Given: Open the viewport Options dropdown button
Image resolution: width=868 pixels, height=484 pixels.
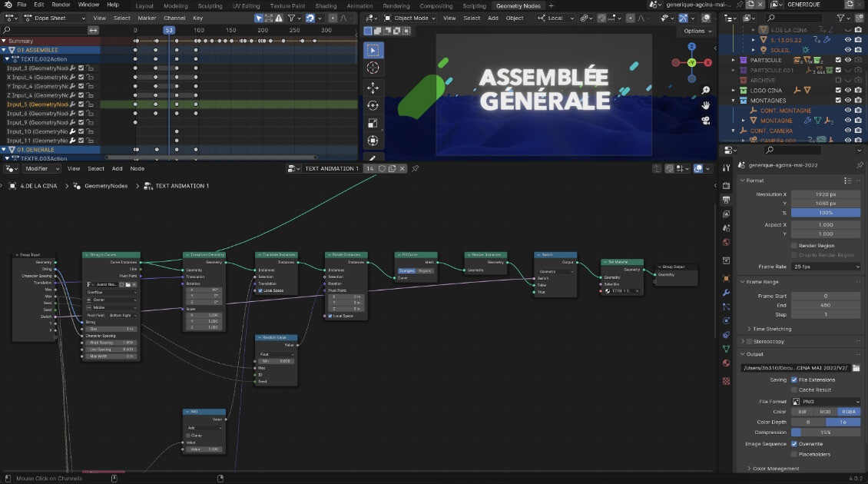Looking at the screenshot, I should 697,31.
